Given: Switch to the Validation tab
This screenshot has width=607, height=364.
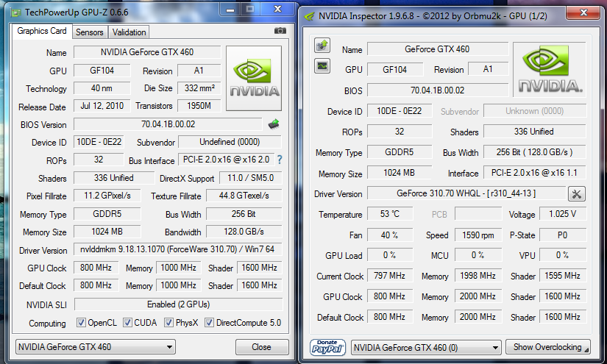Looking at the screenshot, I should click(129, 32).
